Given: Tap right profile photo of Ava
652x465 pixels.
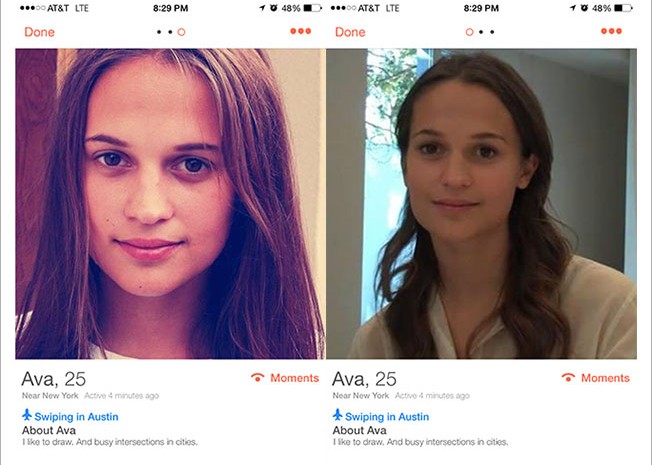Looking at the screenshot, I should 482,204.
